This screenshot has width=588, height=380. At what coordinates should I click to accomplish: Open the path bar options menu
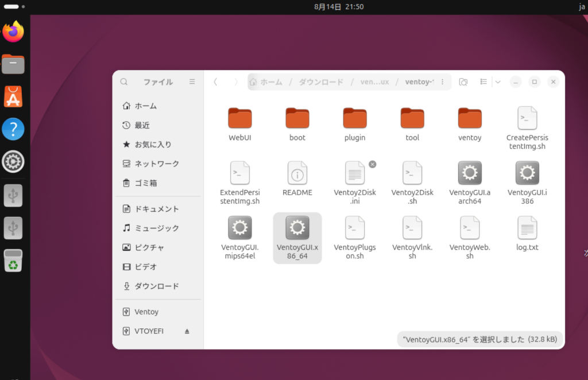coord(443,82)
